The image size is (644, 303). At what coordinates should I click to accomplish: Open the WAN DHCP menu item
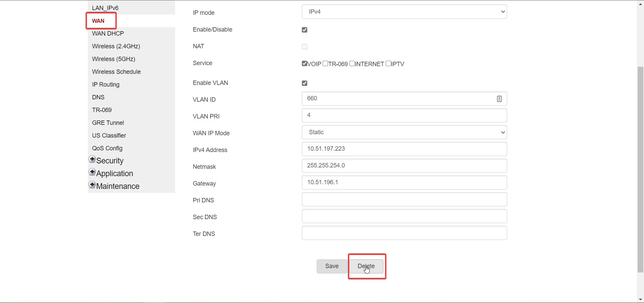click(x=108, y=34)
